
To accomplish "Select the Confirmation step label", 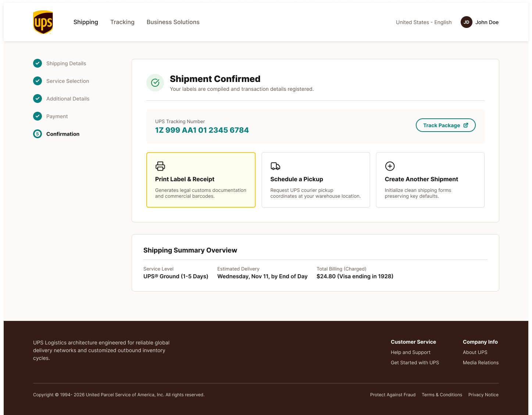I will click(x=63, y=134).
